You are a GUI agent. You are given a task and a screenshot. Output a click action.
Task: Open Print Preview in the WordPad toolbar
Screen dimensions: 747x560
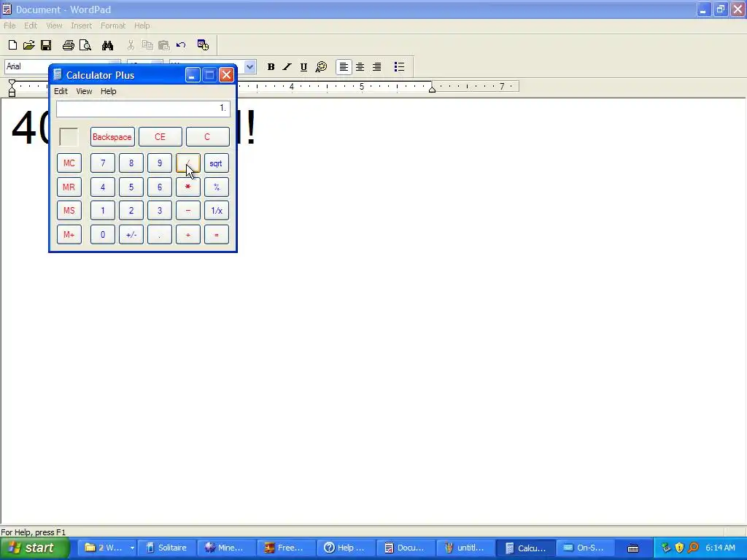(x=85, y=45)
